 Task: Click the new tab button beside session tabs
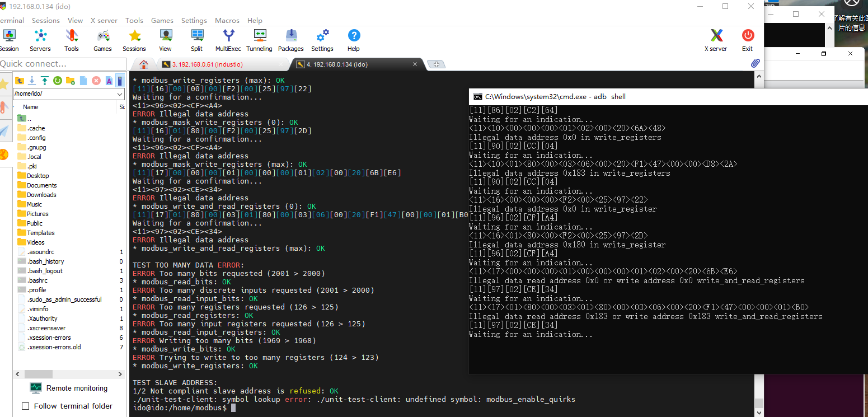click(x=436, y=64)
